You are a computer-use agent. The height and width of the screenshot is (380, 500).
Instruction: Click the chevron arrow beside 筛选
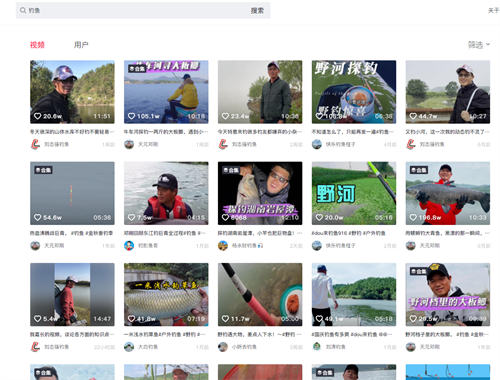click(x=488, y=44)
